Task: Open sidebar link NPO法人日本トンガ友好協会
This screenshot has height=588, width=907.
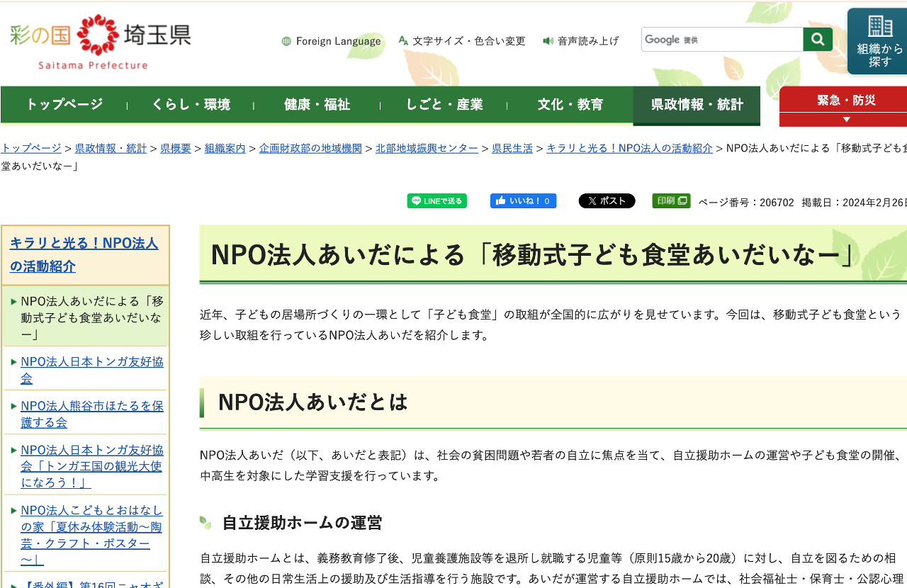Action: [x=92, y=370]
